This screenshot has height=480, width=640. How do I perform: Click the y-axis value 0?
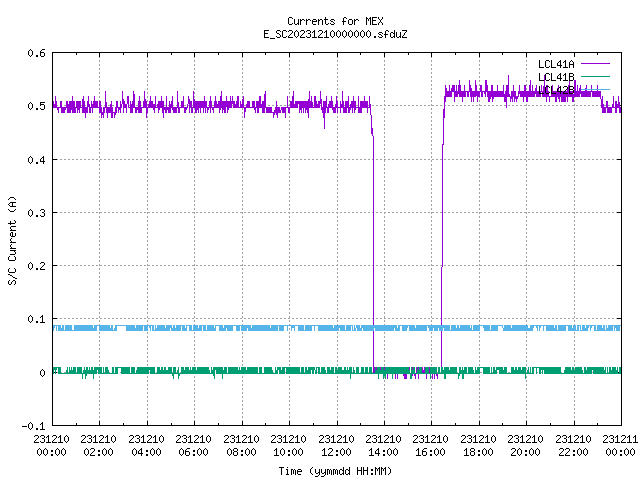42,373
